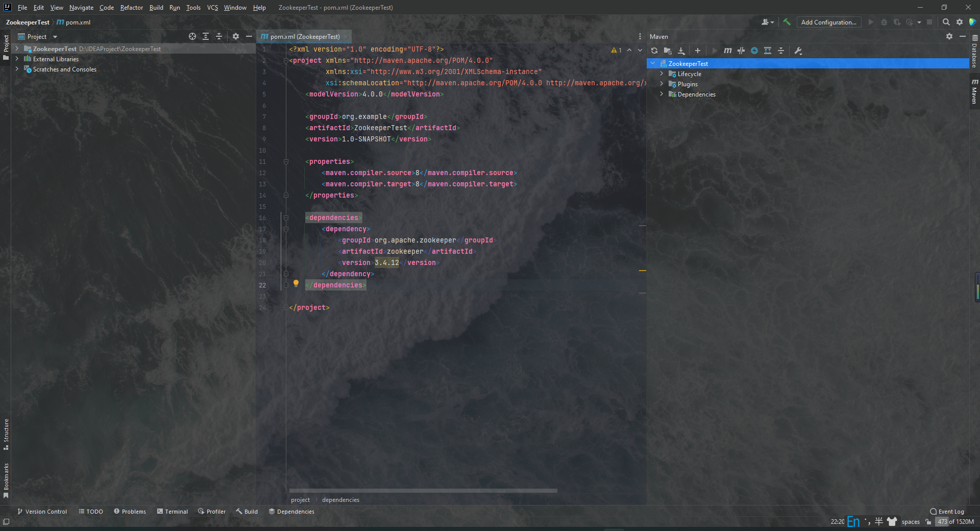This screenshot has height=531, width=980.
Task: Click Add Configuration button
Action: coord(829,22)
